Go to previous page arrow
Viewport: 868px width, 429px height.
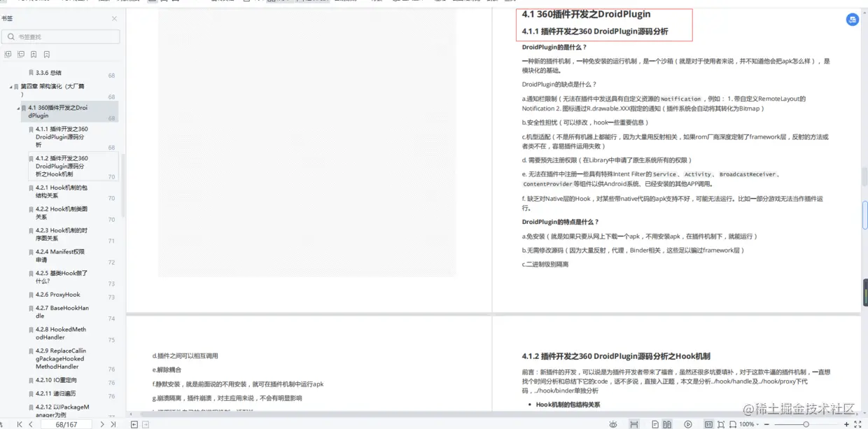pyautogui.click(x=30, y=424)
